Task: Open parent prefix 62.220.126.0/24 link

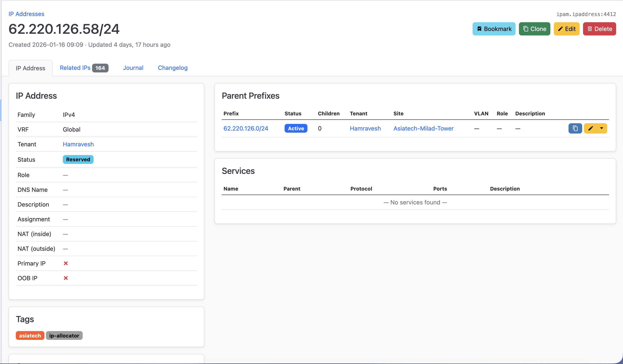Action: click(245, 129)
